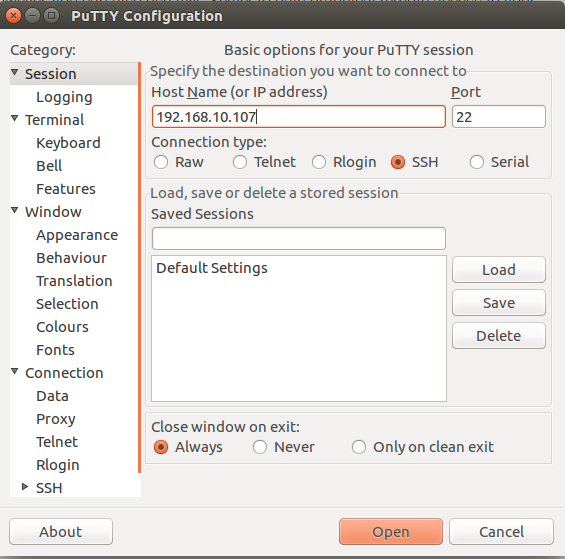Open Keyboard settings in the tree
The height and width of the screenshot is (559, 565).
[68, 143]
